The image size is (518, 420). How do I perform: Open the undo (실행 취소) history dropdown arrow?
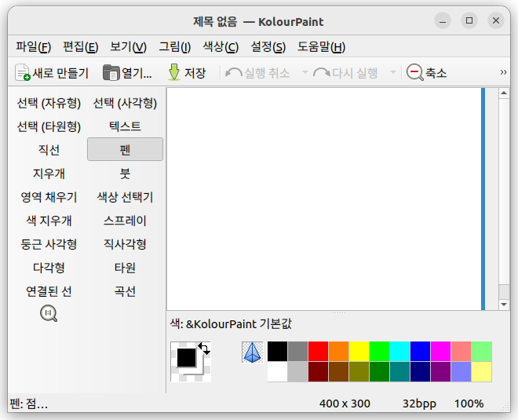(x=305, y=72)
